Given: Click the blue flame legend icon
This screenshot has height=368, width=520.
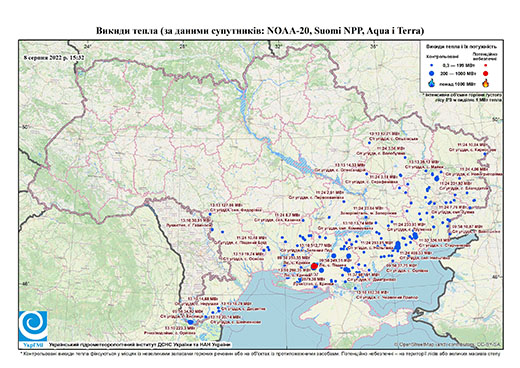Looking at the screenshot, I should pyautogui.click(x=432, y=83).
